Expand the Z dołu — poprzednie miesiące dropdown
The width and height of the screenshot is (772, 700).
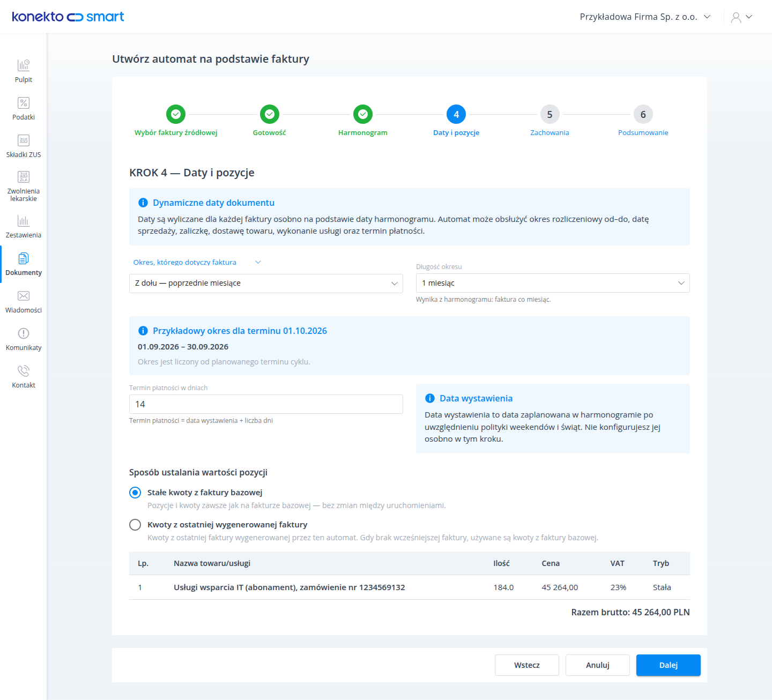click(266, 284)
